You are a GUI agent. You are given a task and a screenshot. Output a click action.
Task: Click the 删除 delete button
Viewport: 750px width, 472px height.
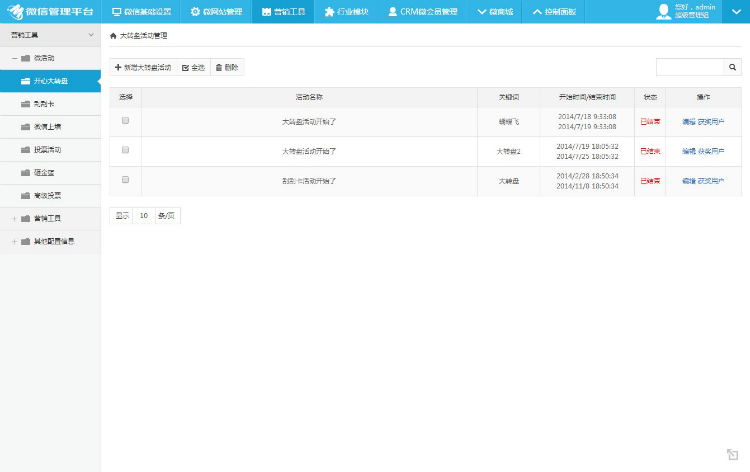pyautogui.click(x=226, y=67)
